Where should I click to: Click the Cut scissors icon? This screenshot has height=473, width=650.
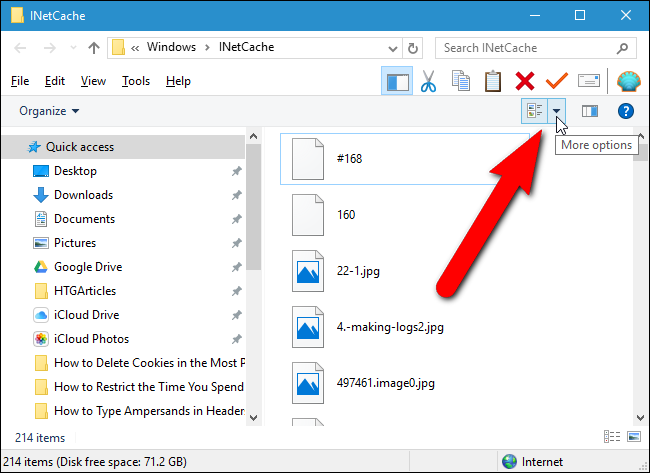[x=428, y=81]
